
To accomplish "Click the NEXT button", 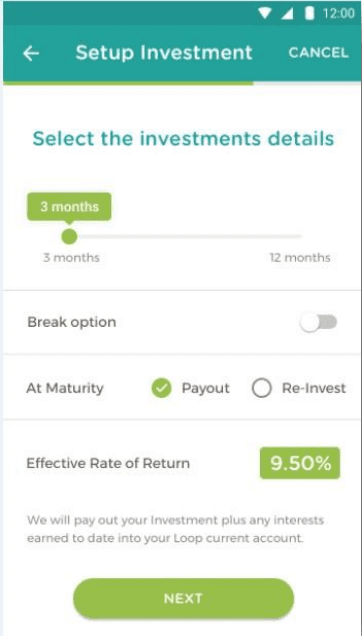I will [x=183, y=598].
